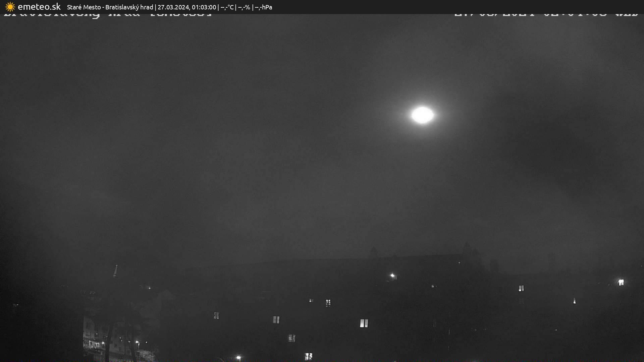
Task: Click the faint tower spire on left
Action: (x=116, y=270)
